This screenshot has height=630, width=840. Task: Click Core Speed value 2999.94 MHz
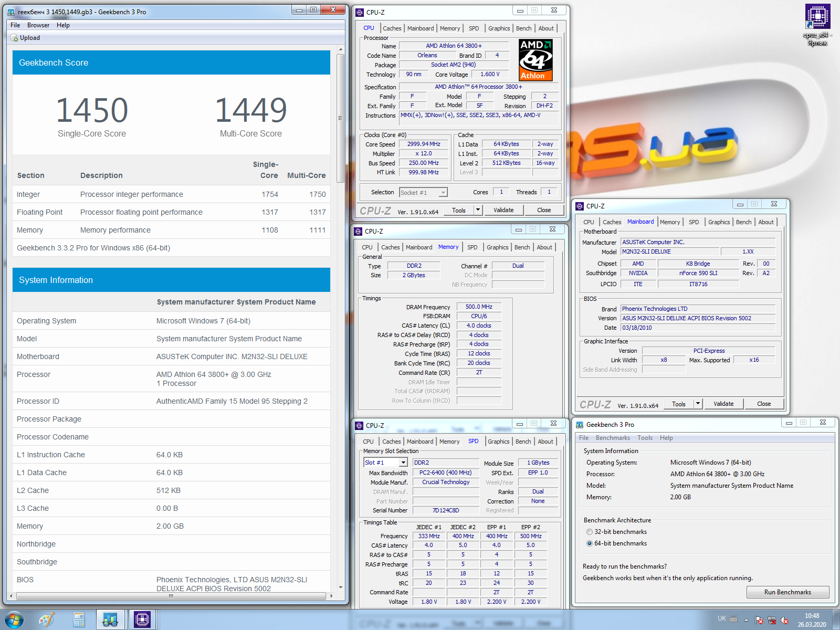(424, 144)
